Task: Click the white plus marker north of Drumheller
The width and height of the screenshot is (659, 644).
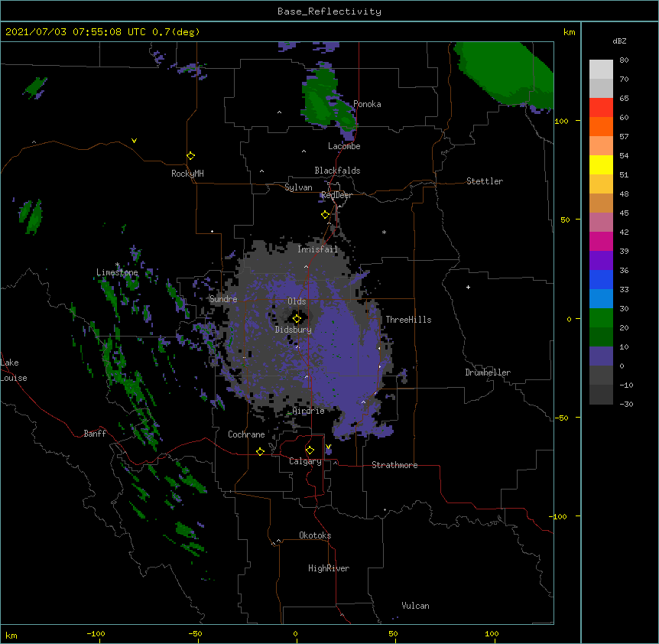Action: (x=468, y=287)
